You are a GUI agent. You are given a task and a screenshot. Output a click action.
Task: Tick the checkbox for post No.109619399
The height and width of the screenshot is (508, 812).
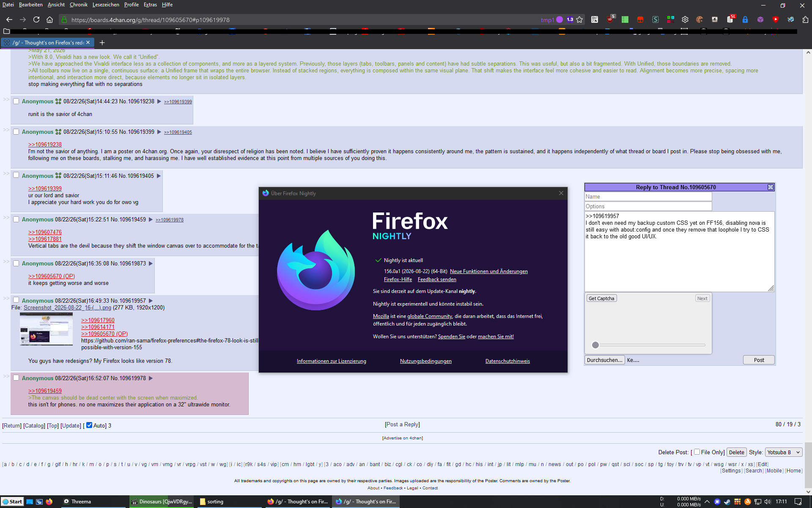click(x=16, y=132)
